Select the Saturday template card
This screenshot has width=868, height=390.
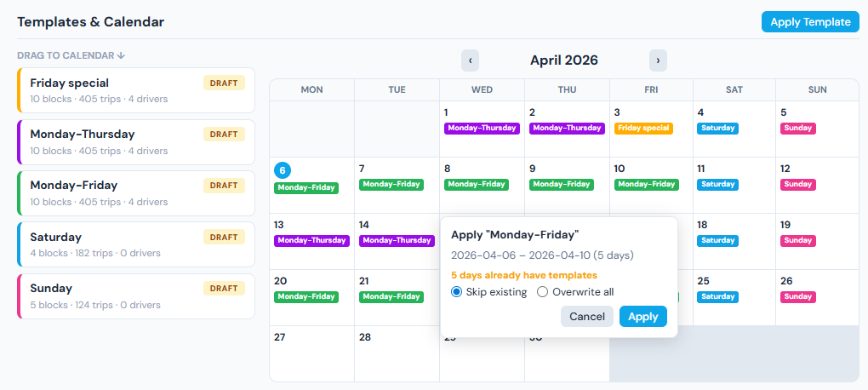pos(136,244)
